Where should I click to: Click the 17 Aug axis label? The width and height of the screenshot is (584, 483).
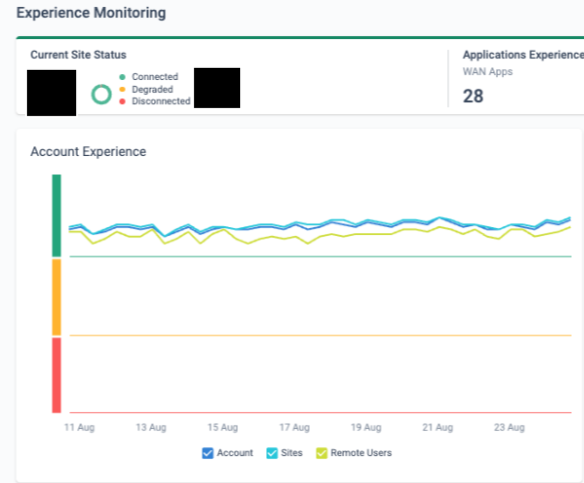[295, 427]
